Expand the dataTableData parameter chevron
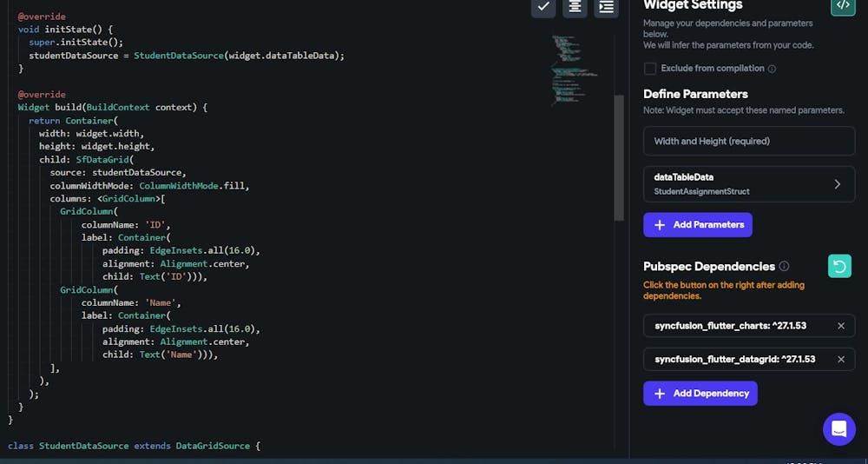 [x=837, y=184]
